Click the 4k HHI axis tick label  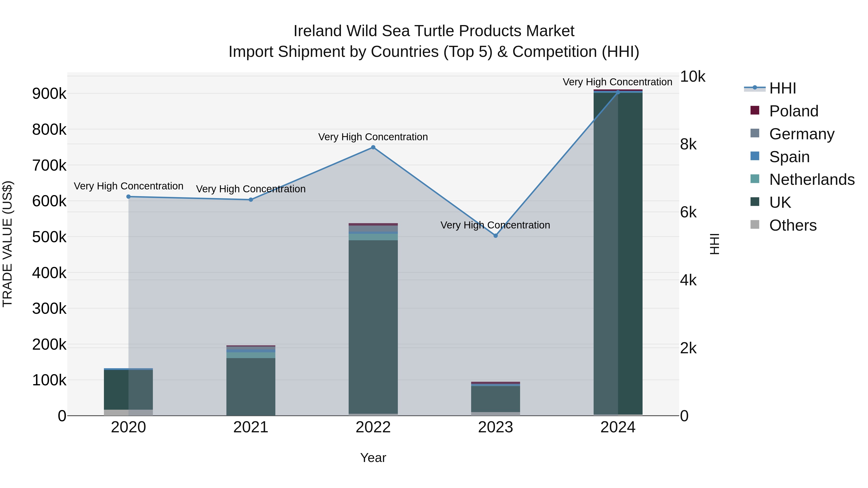(688, 280)
